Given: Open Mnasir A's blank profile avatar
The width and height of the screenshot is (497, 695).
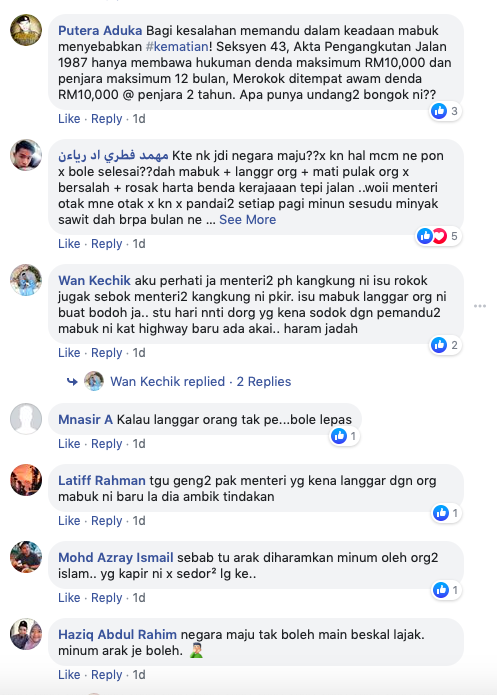Looking at the screenshot, I should point(26,419).
